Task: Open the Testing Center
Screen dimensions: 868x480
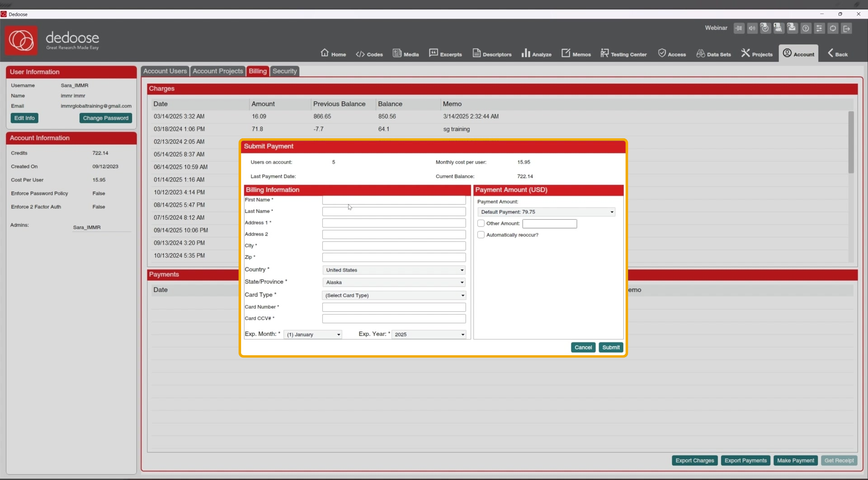Action: click(623, 53)
